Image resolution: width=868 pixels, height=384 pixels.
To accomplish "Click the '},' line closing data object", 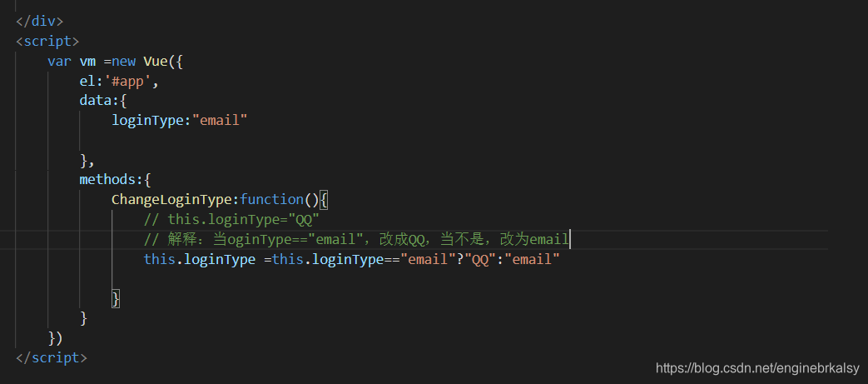I will tap(87, 161).
